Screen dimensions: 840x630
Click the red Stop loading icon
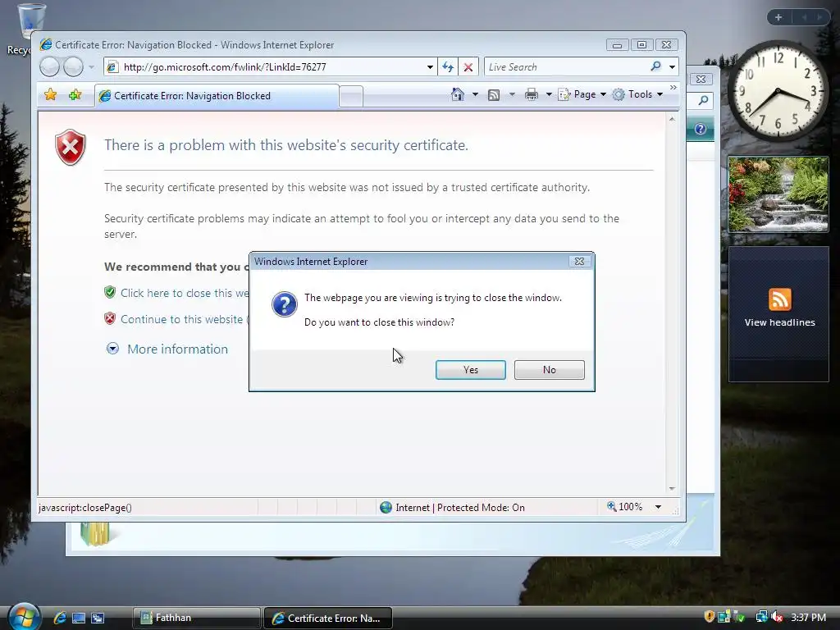pos(468,67)
